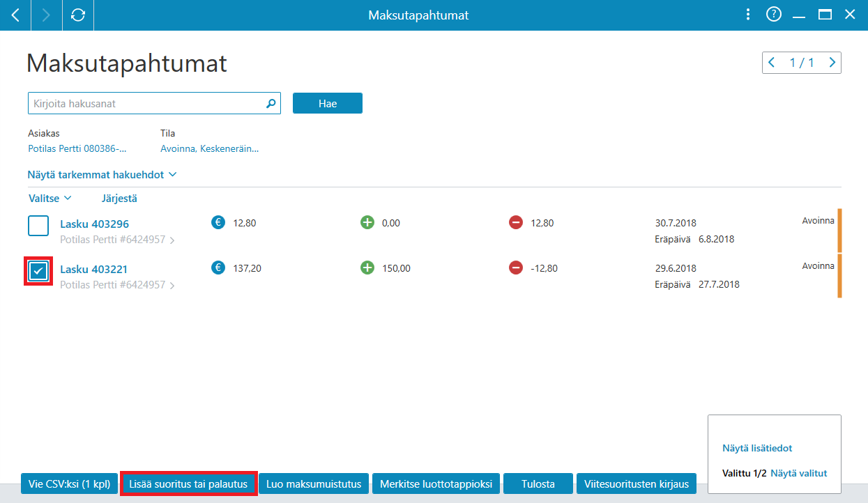This screenshot has height=503, width=868.
Task: Check the box for Lasku 403296
Action: pos(38,226)
